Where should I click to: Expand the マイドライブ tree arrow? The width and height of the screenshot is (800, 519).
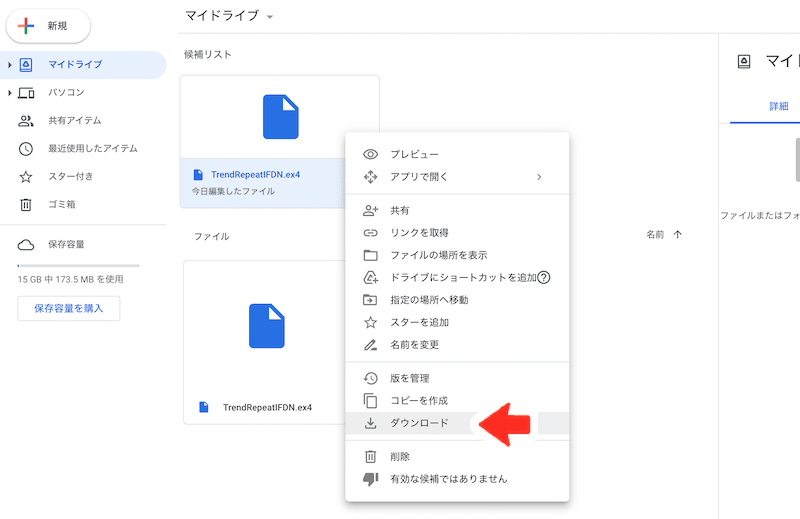tap(9, 65)
